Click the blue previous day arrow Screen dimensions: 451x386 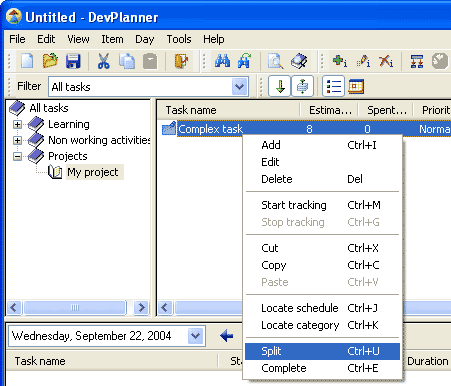pyautogui.click(x=227, y=336)
